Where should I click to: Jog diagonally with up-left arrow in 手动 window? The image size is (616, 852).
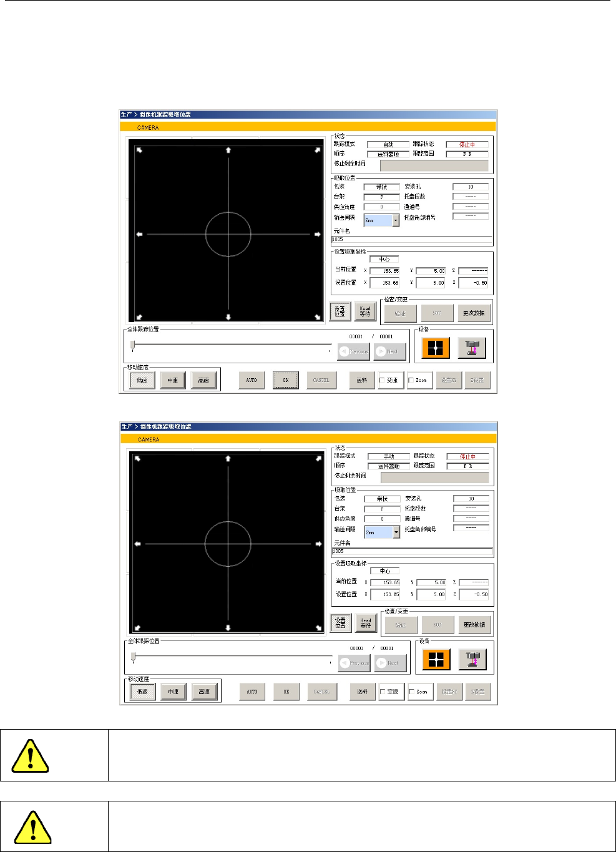point(138,459)
